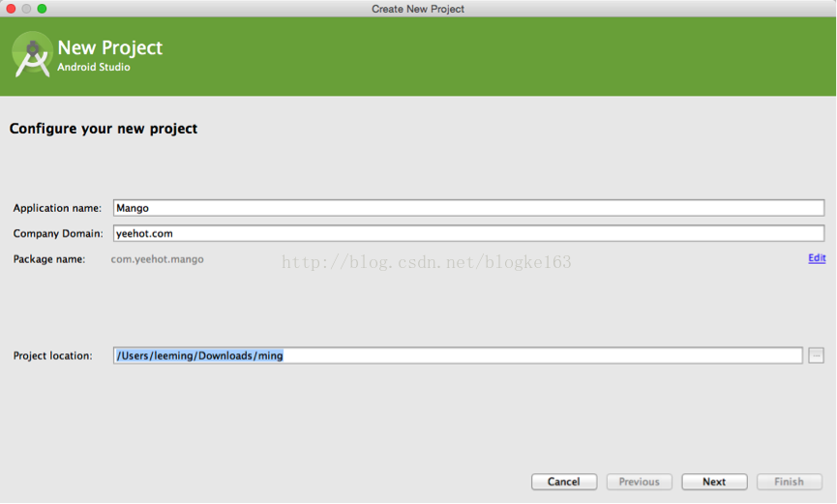Click the Application name field containing Mango
Viewport: 837px width, 504px height.
(x=468, y=208)
